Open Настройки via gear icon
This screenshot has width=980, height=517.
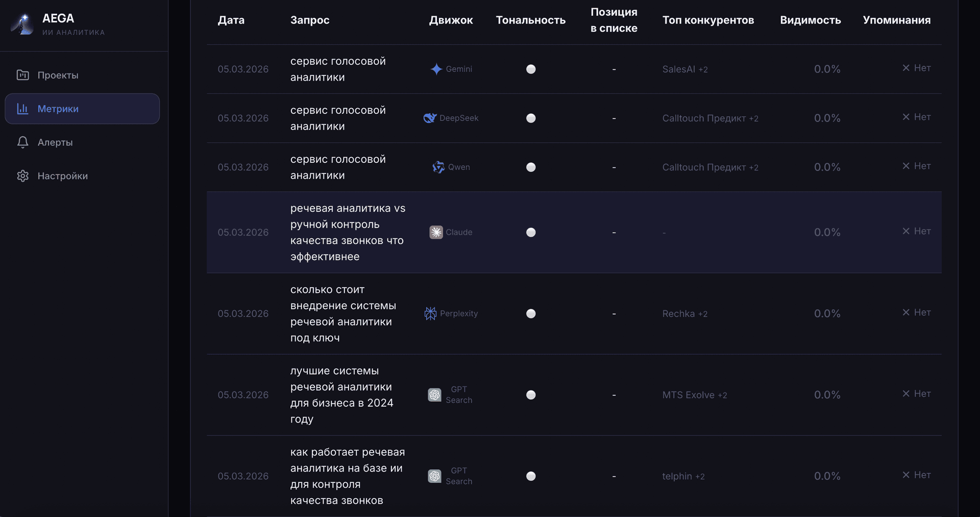click(22, 176)
